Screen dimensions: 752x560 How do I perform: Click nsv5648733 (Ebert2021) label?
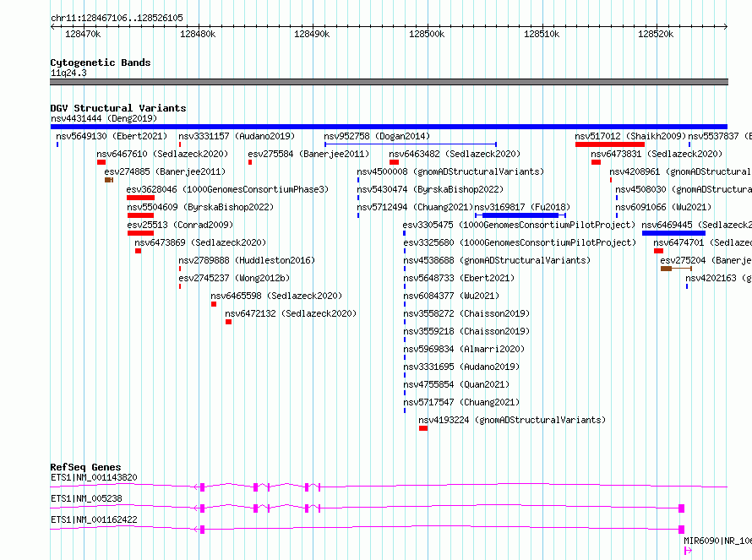459,278
